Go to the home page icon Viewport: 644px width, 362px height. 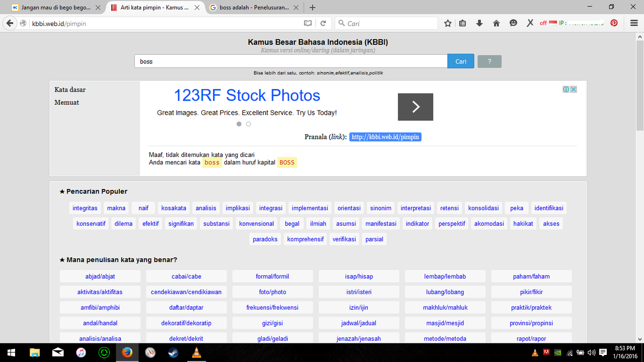pos(496,23)
